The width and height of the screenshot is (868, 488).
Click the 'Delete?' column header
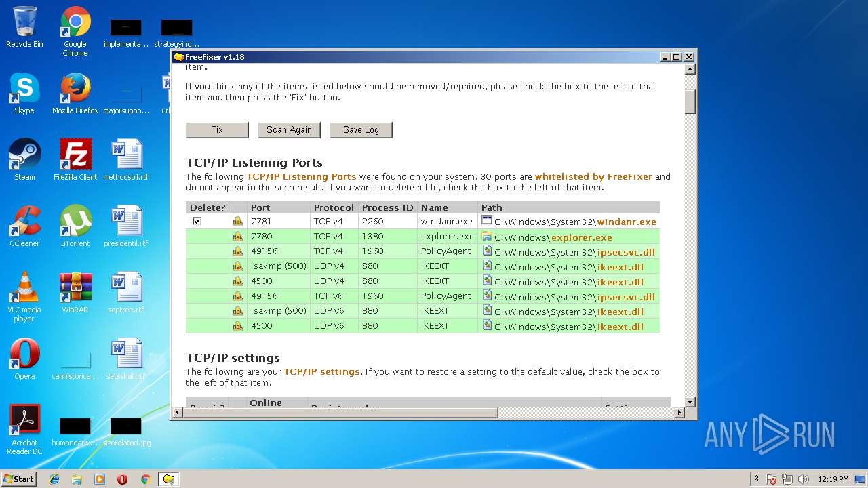(x=208, y=207)
